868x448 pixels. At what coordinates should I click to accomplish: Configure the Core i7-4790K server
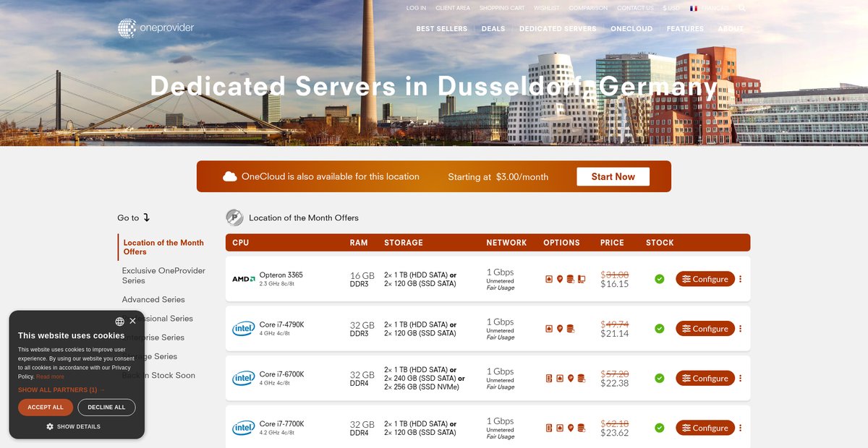(x=705, y=329)
